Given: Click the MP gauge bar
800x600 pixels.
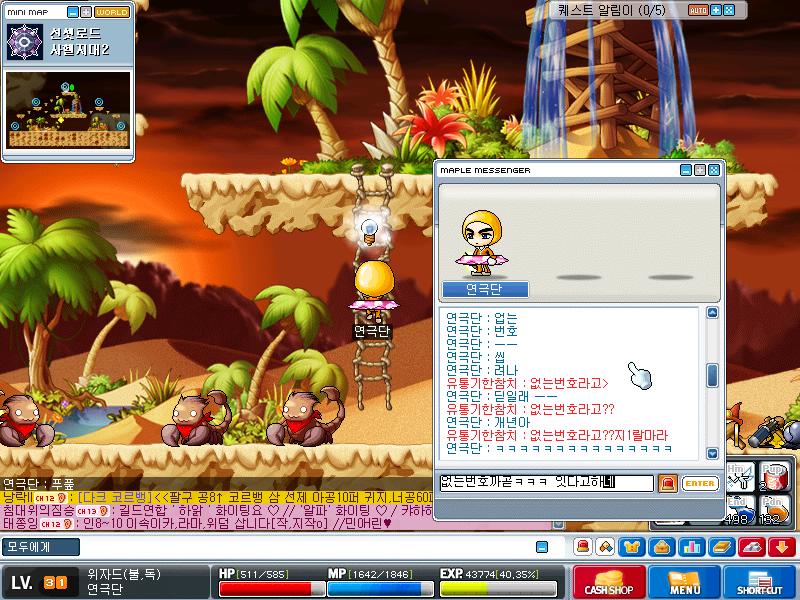Looking at the screenshot, I should coord(380,589).
